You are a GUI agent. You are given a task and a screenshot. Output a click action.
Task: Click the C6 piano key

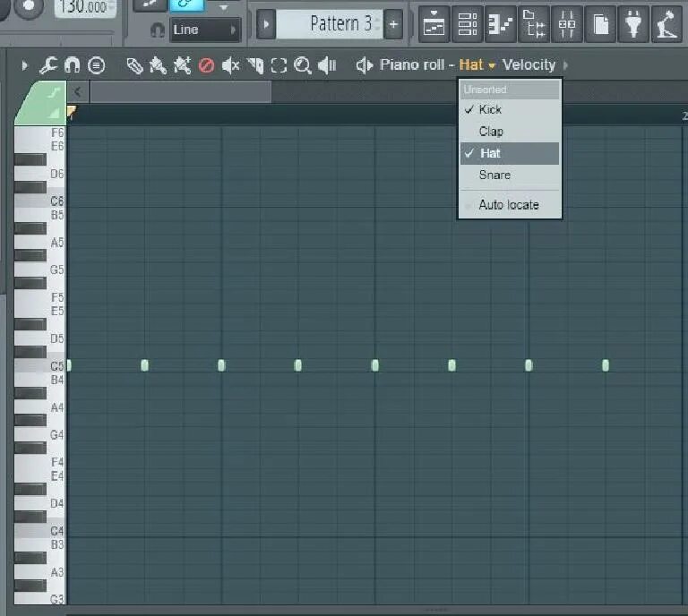[39, 201]
